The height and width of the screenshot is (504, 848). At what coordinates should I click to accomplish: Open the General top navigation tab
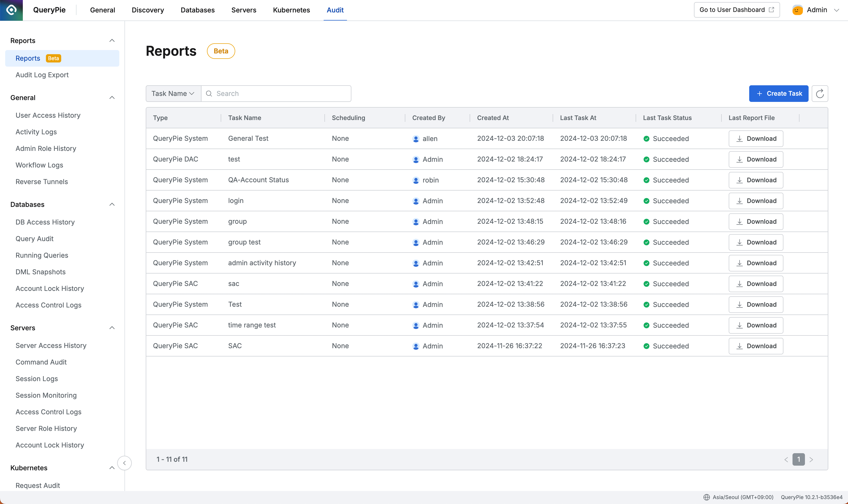click(x=102, y=10)
